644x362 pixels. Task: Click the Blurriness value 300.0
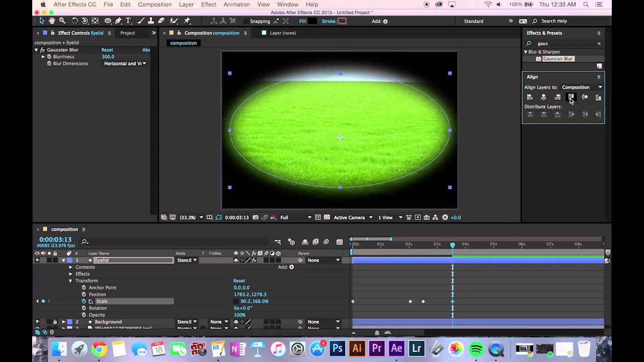(x=108, y=57)
